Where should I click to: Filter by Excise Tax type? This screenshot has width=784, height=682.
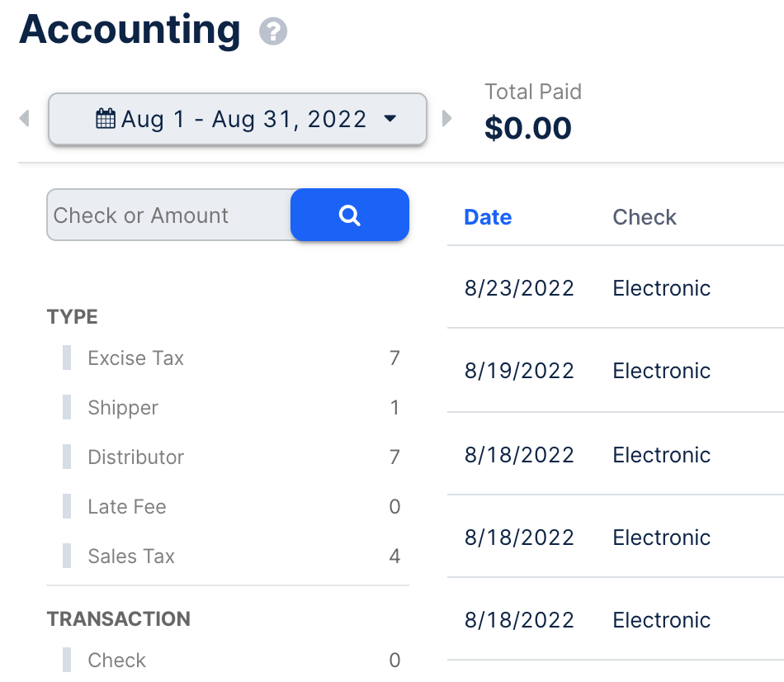[136, 358]
